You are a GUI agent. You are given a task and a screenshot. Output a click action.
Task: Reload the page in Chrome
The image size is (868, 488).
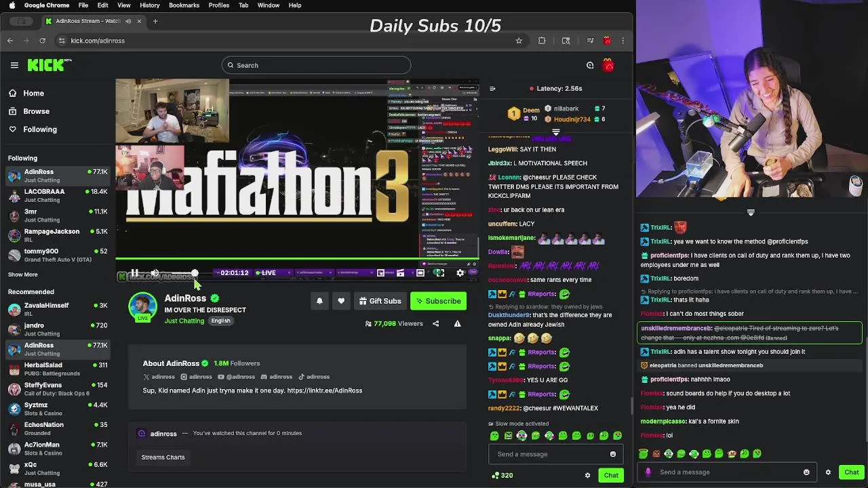click(x=42, y=41)
